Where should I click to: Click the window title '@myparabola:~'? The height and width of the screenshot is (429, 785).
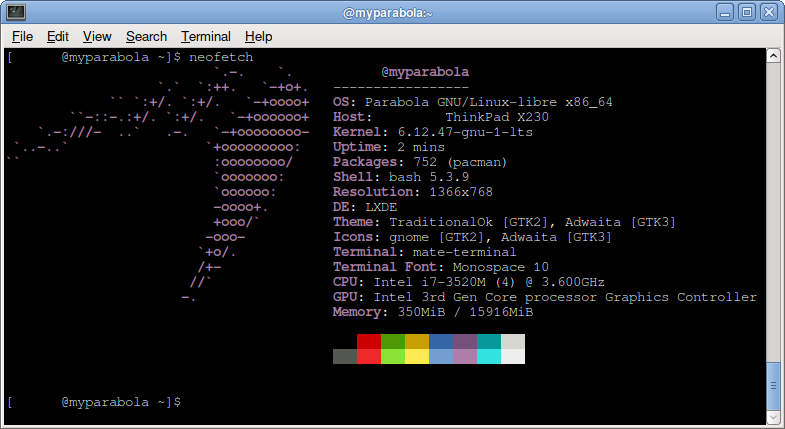pyautogui.click(x=387, y=13)
